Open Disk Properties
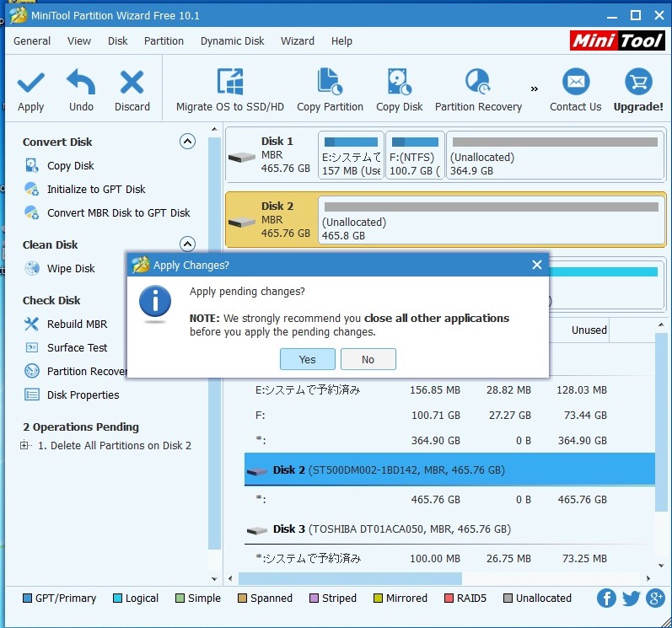 [83, 395]
